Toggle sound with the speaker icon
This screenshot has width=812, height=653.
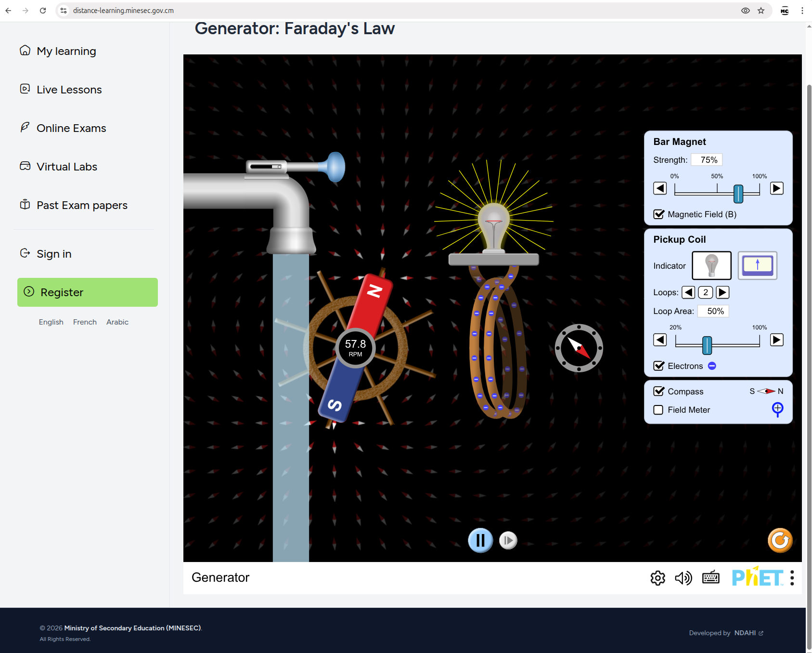pyautogui.click(x=683, y=578)
